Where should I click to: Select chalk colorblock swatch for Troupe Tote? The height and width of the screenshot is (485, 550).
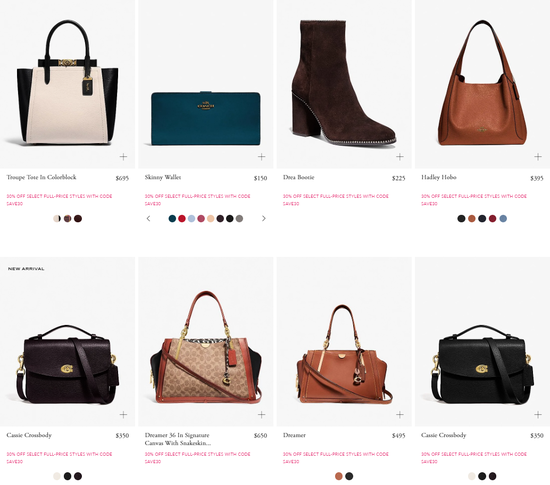(x=57, y=218)
